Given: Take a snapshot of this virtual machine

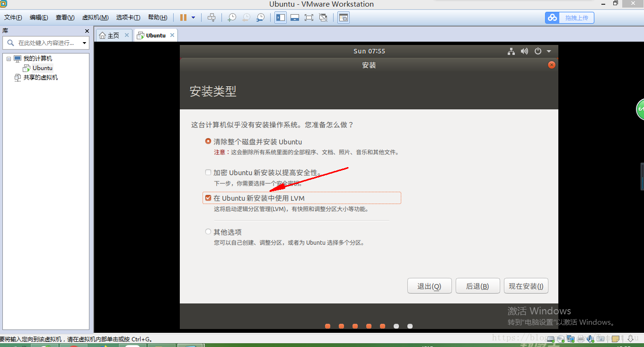Looking at the screenshot, I should (x=232, y=18).
